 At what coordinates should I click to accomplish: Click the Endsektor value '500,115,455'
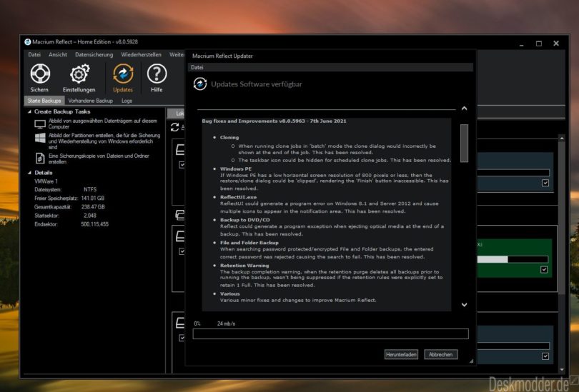tap(95, 224)
